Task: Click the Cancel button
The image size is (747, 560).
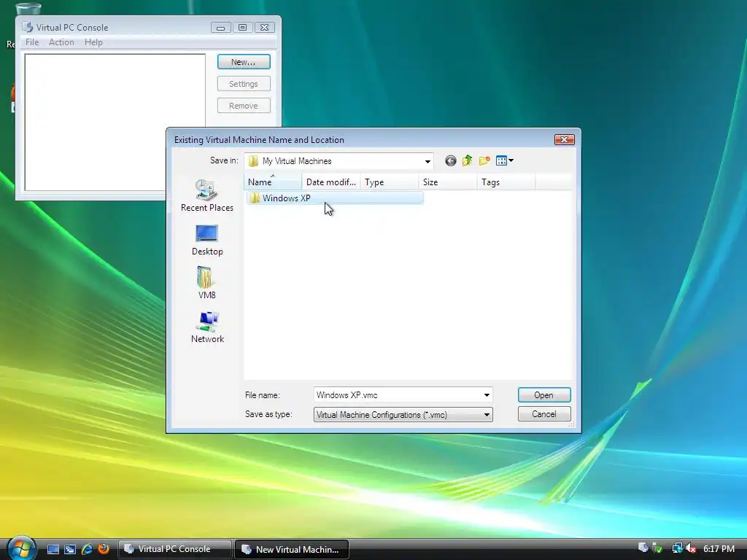Action: pyautogui.click(x=544, y=414)
